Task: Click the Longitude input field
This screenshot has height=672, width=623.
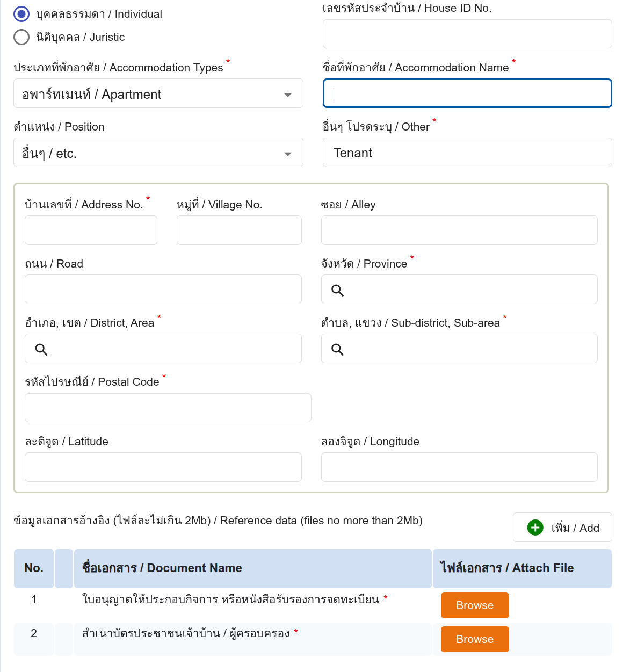Action: 459,467
